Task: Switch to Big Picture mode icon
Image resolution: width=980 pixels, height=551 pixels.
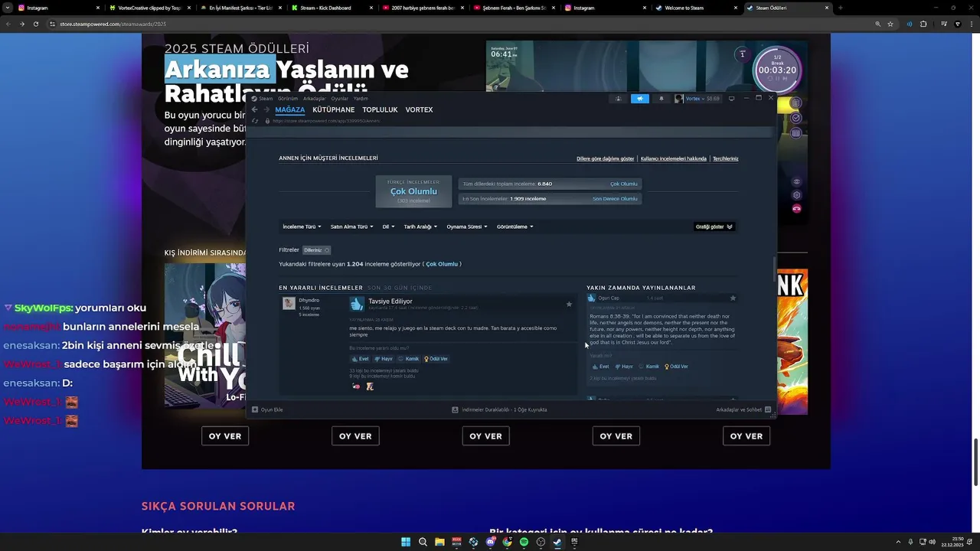Action: (731, 99)
